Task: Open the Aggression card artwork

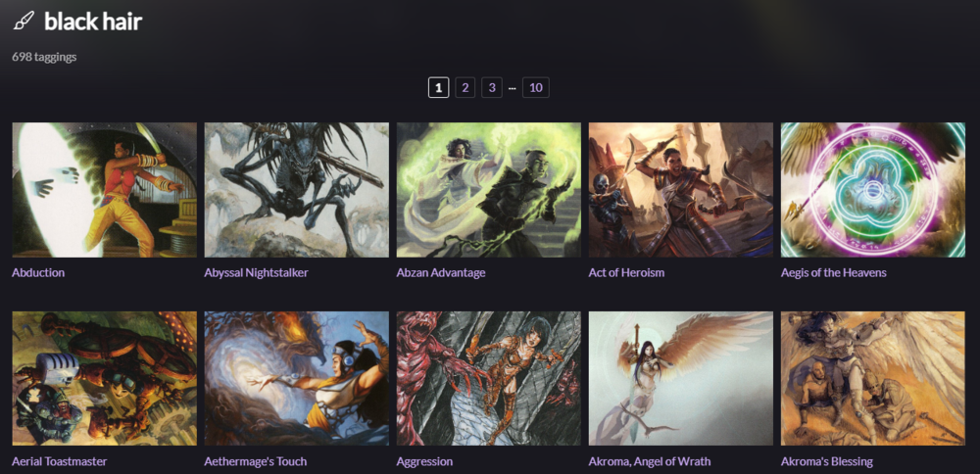Action: click(489, 378)
